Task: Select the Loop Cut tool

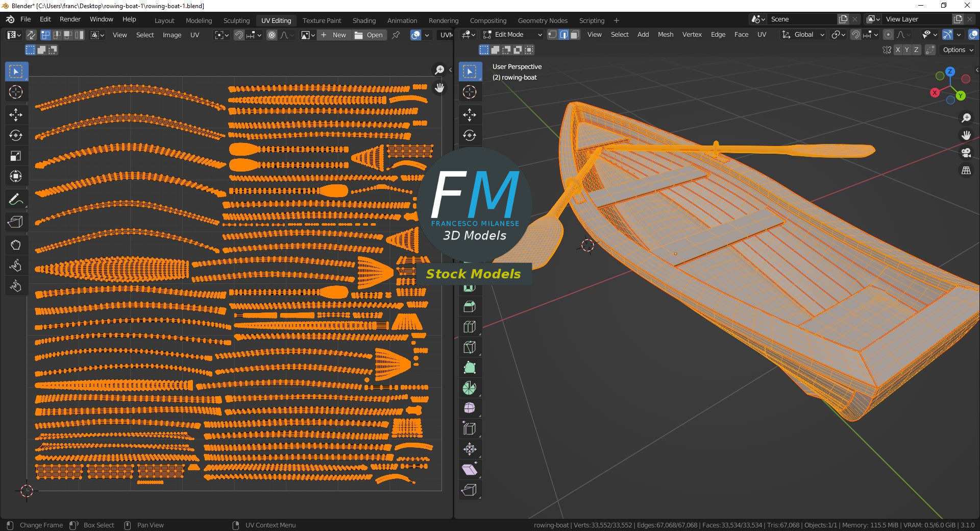Action: pyautogui.click(x=470, y=327)
